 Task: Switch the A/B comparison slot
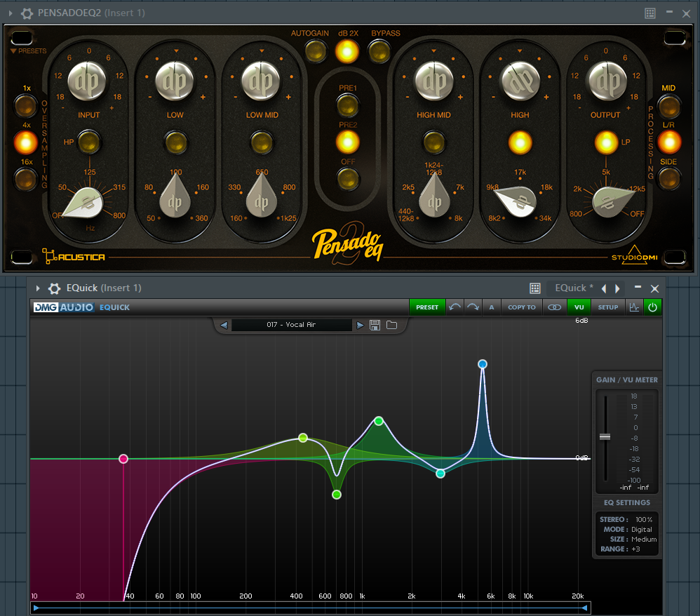point(492,307)
